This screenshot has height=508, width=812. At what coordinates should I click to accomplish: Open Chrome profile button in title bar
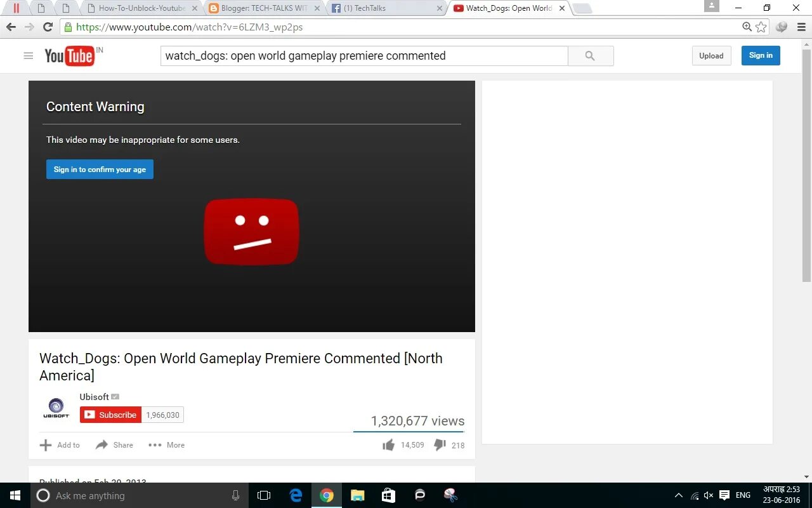tap(712, 6)
